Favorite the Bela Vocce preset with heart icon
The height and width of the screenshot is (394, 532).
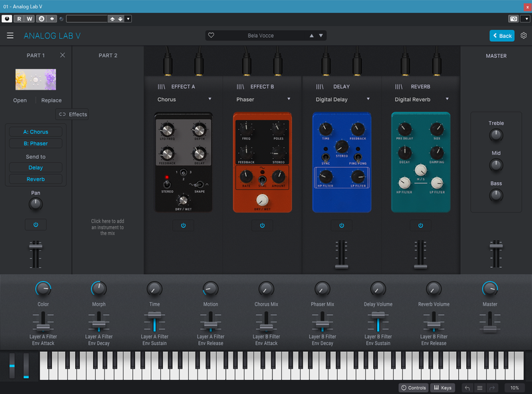pos(211,35)
